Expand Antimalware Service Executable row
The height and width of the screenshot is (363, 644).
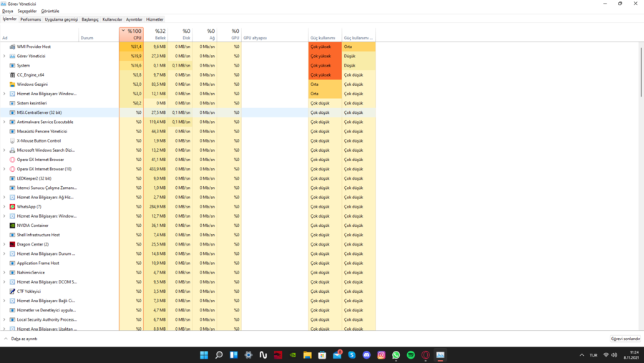pos(4,122)
